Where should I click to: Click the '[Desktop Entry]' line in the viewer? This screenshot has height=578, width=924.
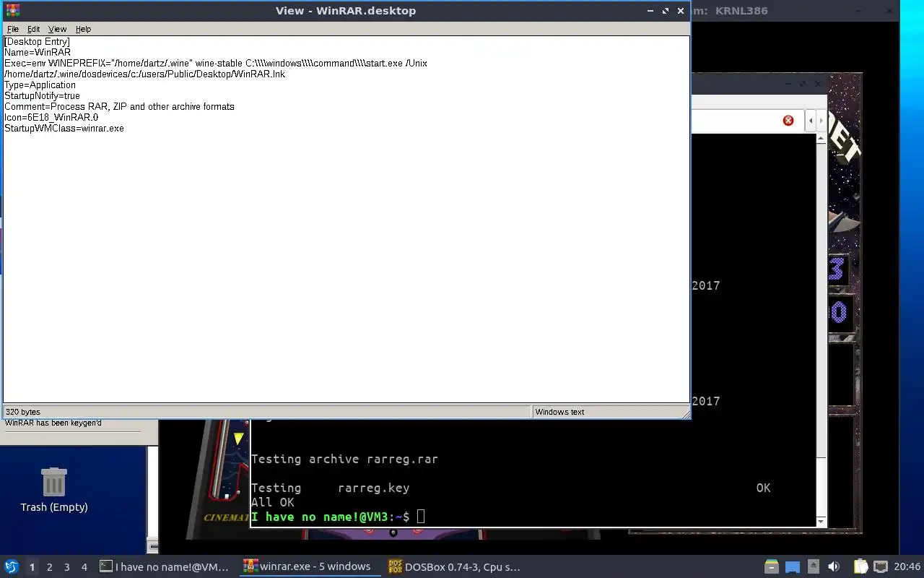38,42
